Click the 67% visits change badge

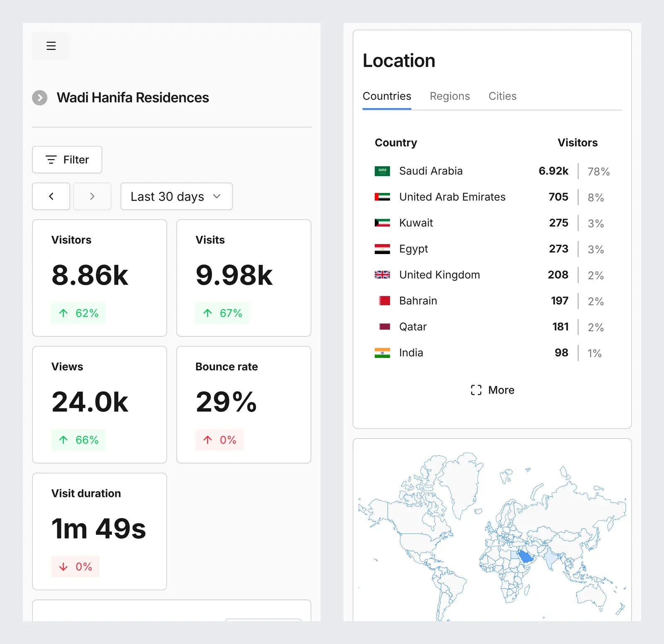tap(222, 313)
